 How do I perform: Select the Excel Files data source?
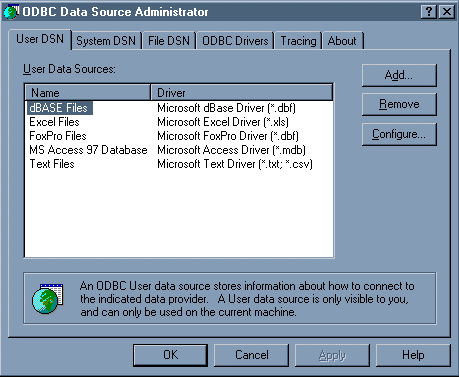54,122
